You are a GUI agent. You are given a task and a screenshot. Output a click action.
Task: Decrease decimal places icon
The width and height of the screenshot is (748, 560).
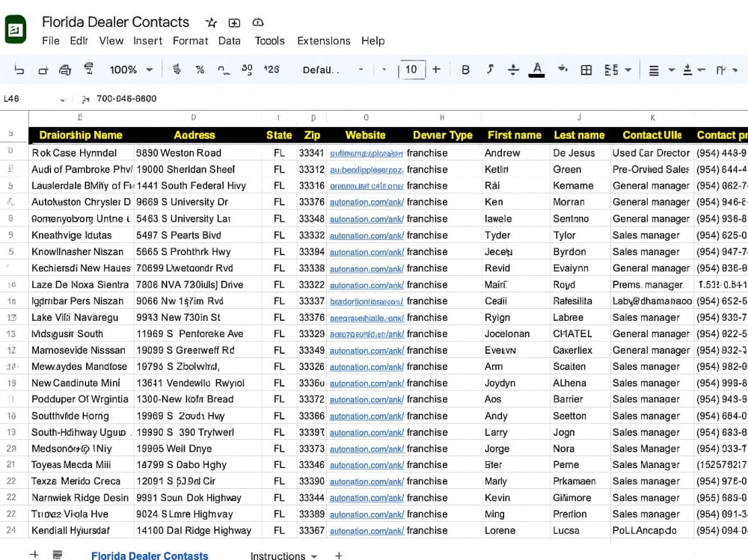tap(223, 70)
